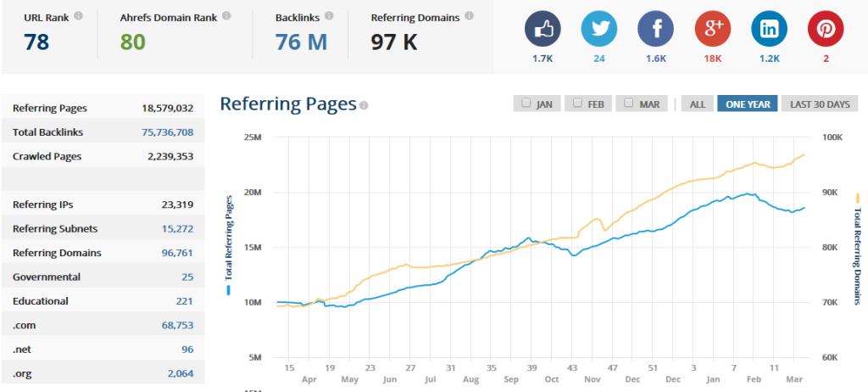
Task: Show LAST 30 DAYS of data
Action: pyautogui.click(x=819, y=104)
